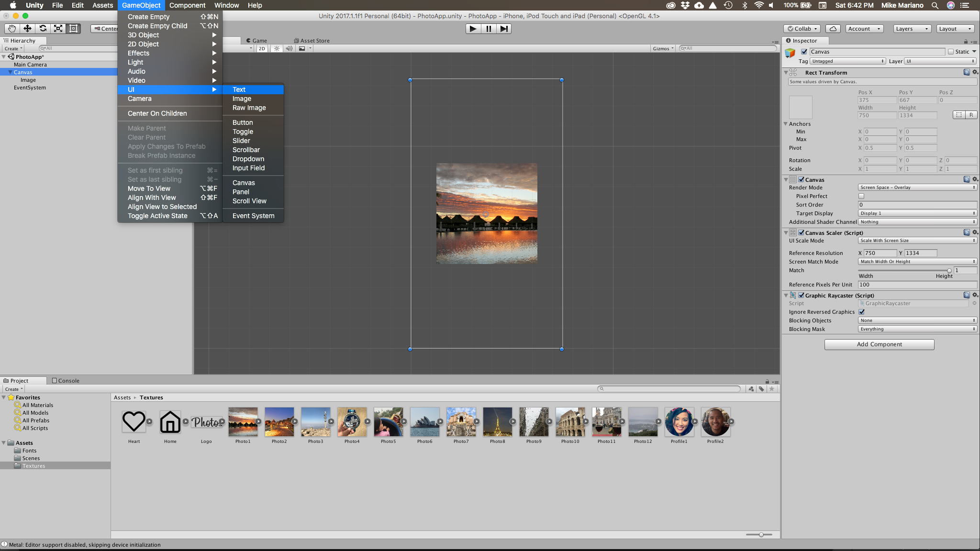
Task: Click the Add Component button
Action: point(879,344)
